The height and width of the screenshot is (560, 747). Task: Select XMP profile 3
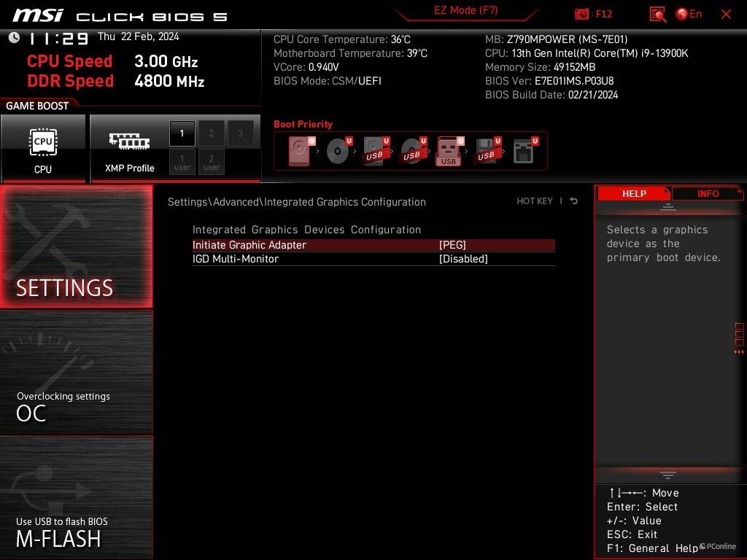[240, 133]
